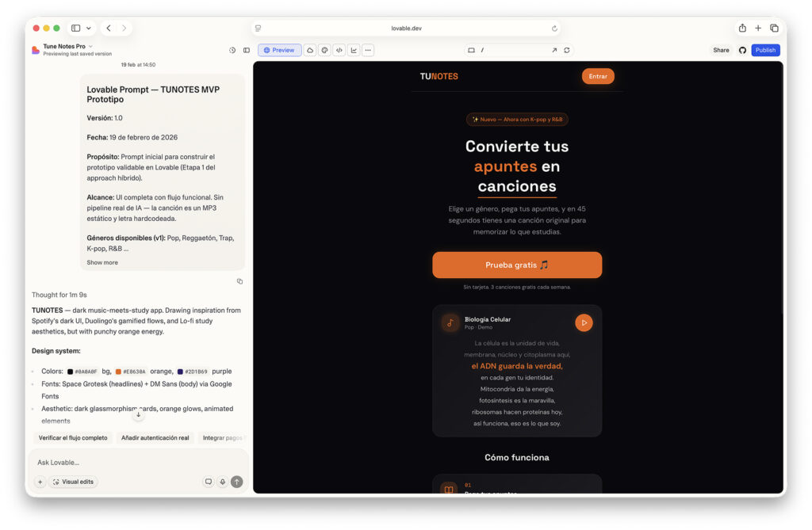Click the microphone voice input icon
The height and width of the screenshot is (530, 812).
click(222, 482)
